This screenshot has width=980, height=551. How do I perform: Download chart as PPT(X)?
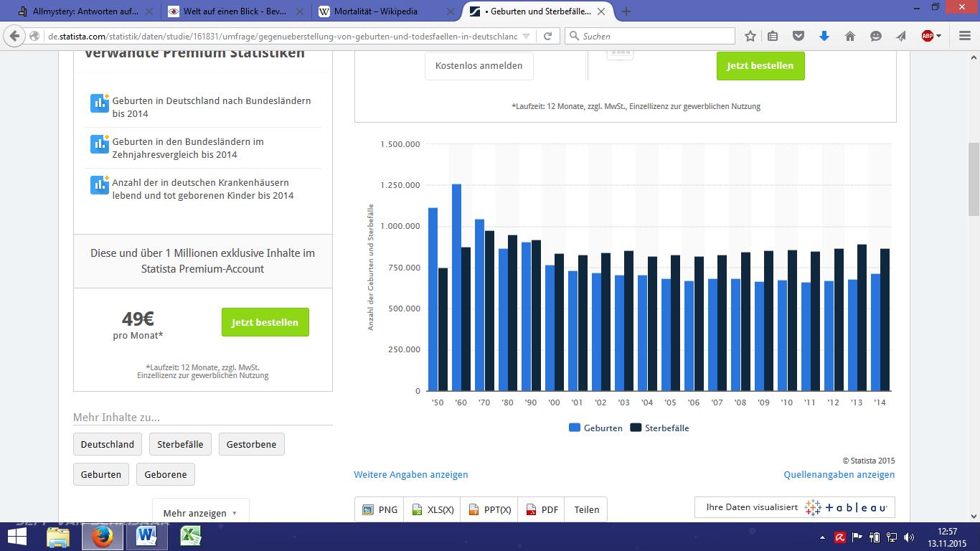[x=489, y=509]
